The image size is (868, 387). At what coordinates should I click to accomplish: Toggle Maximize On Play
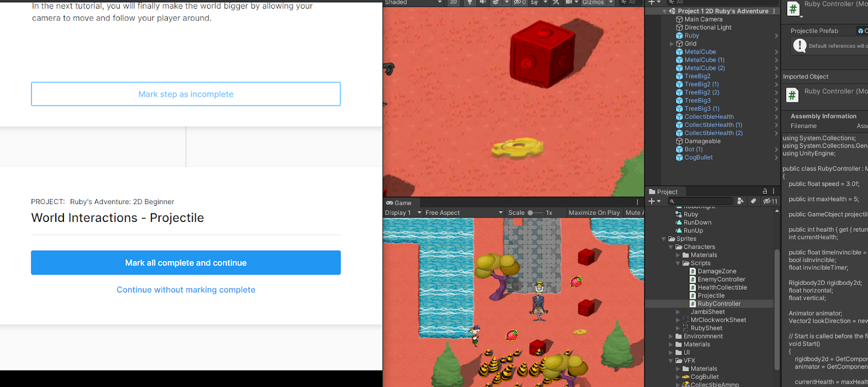click(594, 213)
